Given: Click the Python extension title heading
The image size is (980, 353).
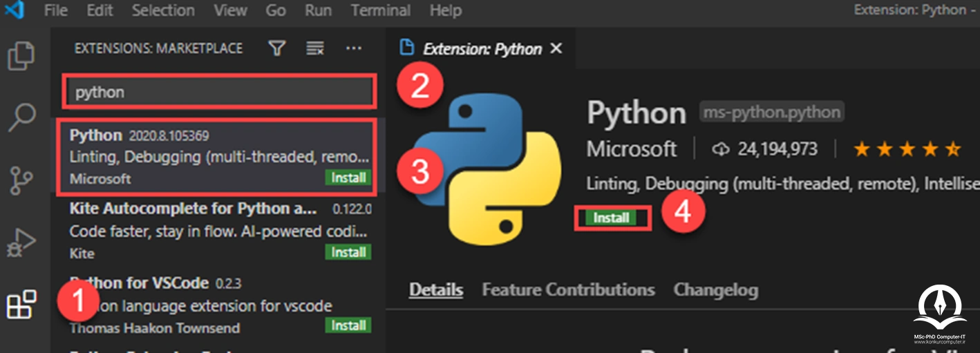Looking at the screenshot, I should click(x=637, y=113).
